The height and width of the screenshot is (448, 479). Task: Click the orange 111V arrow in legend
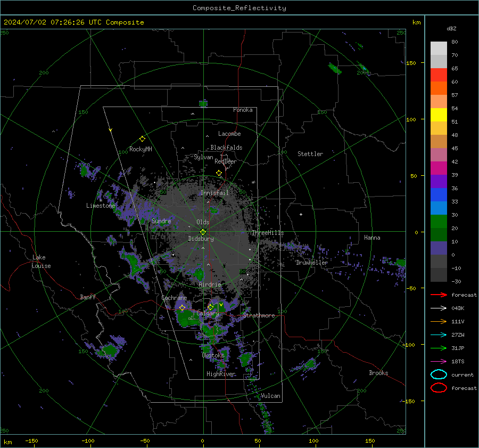439,321
